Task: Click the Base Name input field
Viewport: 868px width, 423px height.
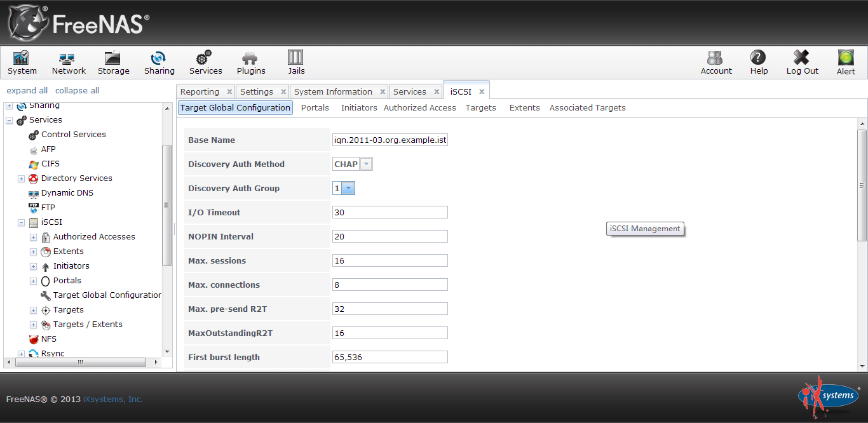Action: coord(390,140)
